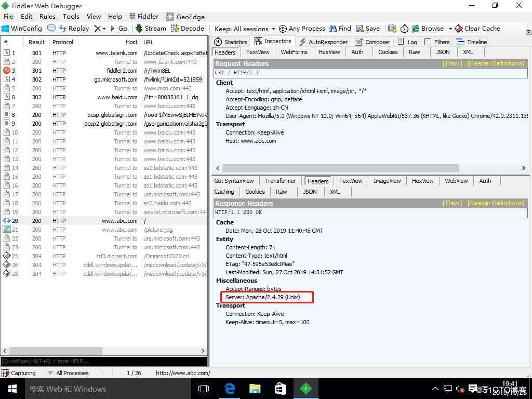Open Task View on the taskbar

click(204, 389)
